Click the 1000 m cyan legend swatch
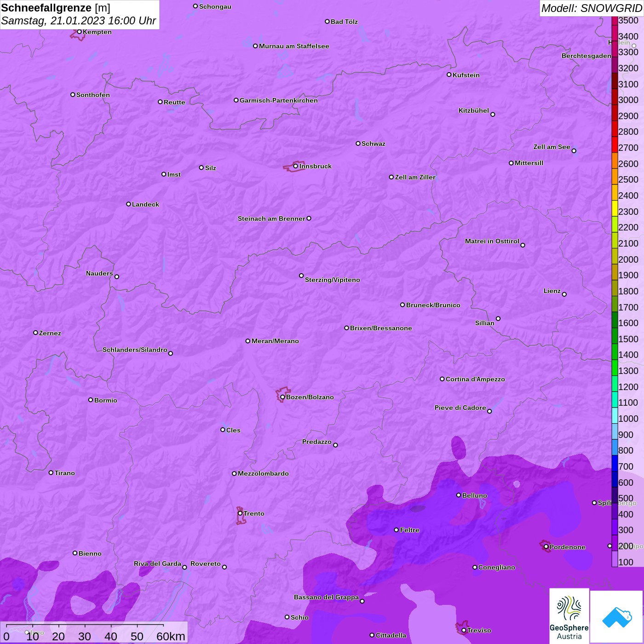Image resolution: width=644 pixels, height=644 pixels. coord(615,415)
